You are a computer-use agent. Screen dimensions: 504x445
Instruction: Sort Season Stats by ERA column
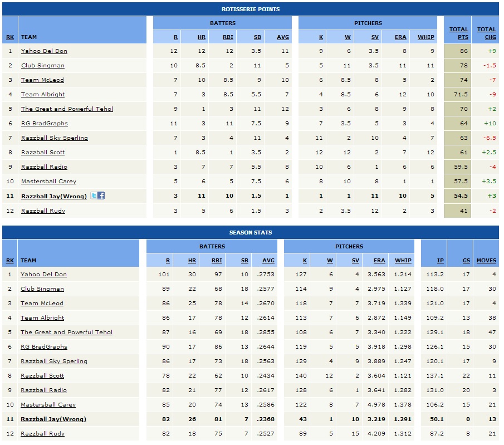(x=379, y=261)
